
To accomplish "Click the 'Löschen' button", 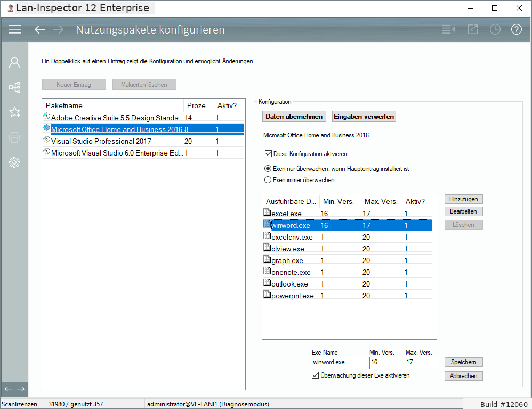I will coord(463,225).
